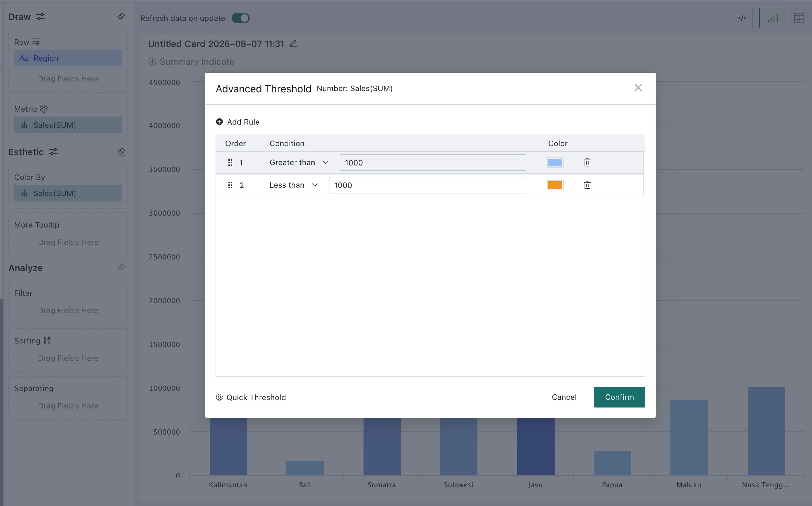Click the rule 1 value input field
The width and height of the screenshot is (812, 506).
click(x=433, y=163)
